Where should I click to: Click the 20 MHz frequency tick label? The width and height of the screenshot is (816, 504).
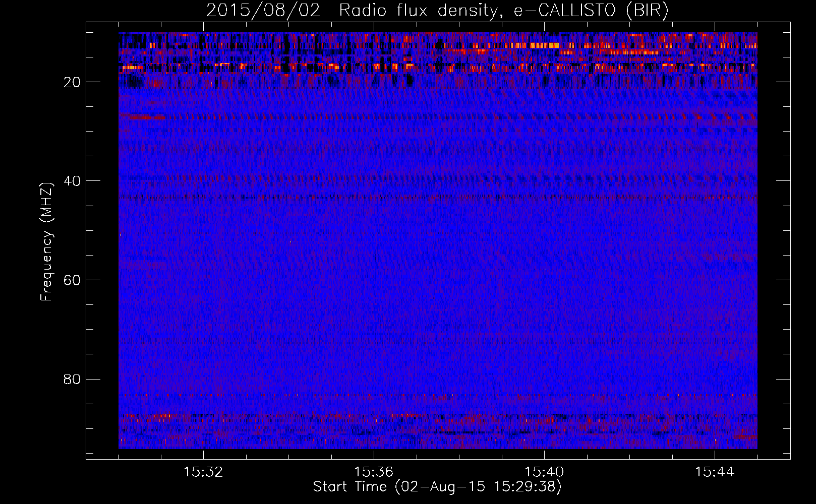(x=72, y=82)
